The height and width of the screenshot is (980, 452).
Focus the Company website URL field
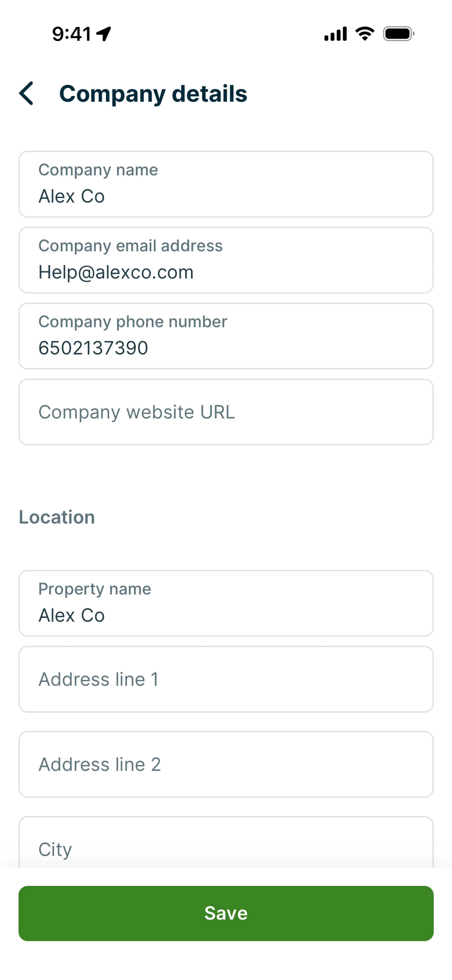(226, 412)
